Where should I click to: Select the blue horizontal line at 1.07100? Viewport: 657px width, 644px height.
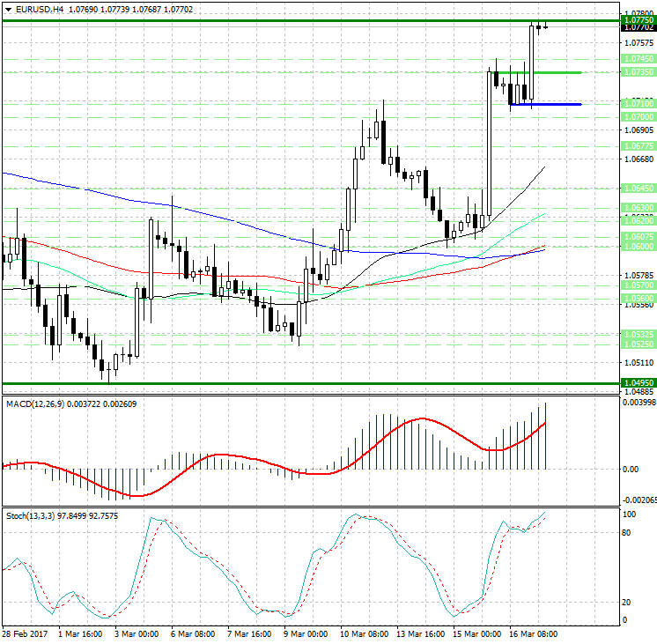click(x=546, y=104)
